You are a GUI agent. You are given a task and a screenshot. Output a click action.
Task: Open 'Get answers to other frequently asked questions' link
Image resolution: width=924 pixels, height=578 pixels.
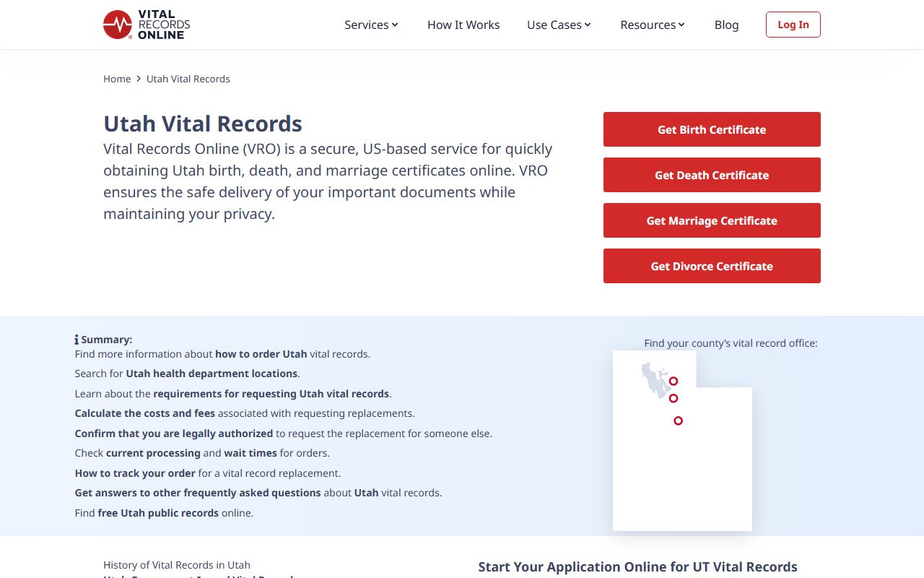[x=198, y=493]
